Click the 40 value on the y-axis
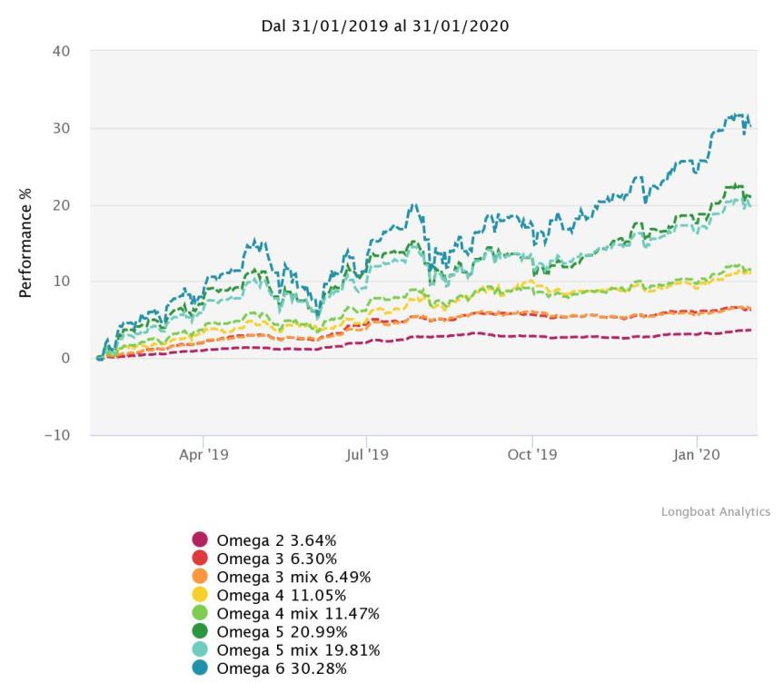This screenshot has height=683, width=784. point(60,52)
